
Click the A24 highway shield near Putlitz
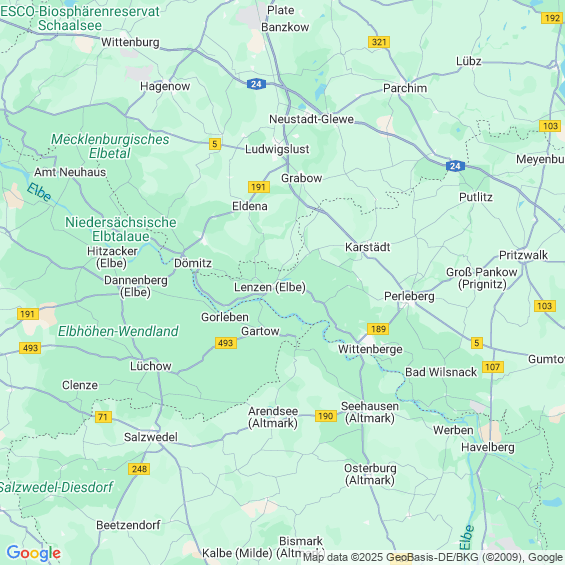[x=455, y=166]
